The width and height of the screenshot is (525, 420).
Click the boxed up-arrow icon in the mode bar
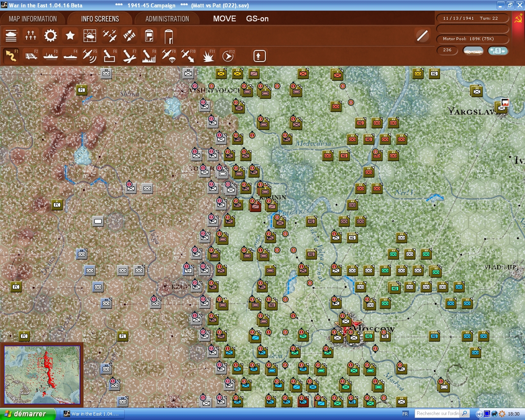pos(259,56)
